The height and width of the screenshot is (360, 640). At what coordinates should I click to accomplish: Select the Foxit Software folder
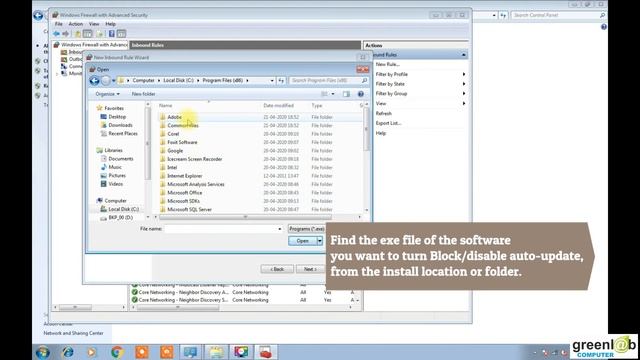[x=182, y=142]
